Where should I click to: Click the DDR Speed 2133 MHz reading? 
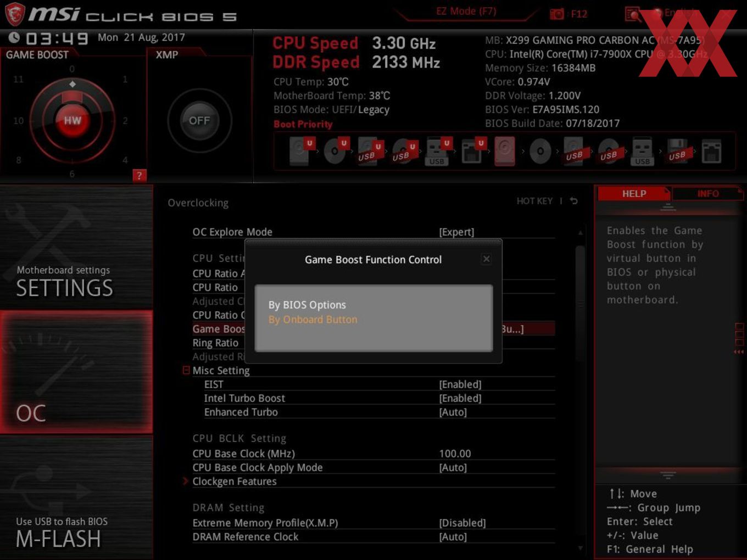click(x=356, y=62)
